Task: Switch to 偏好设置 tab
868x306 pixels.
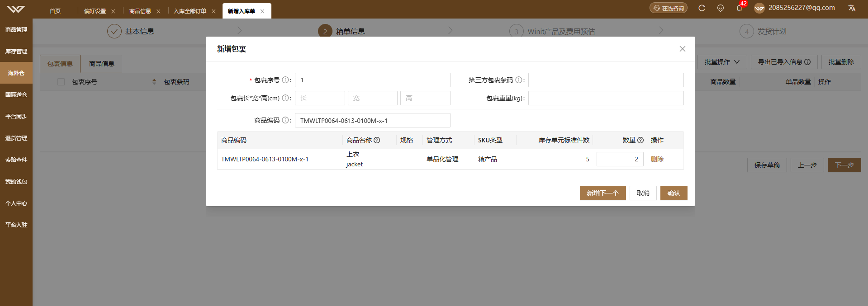Action: [95, 11]
